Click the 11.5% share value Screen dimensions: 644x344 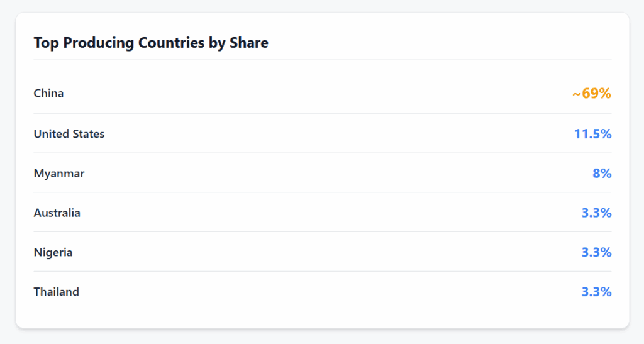592,134
